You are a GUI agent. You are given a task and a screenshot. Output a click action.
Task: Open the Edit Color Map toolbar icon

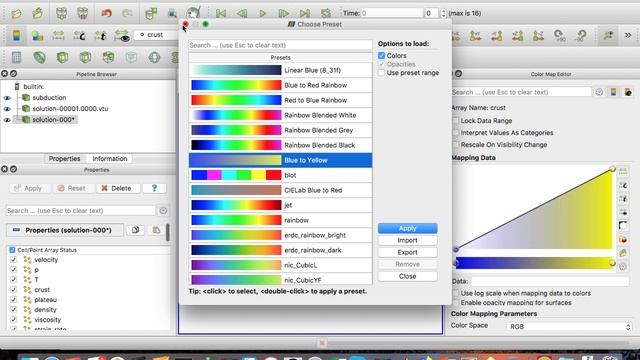pyautogui.click(x=38, y=36)
